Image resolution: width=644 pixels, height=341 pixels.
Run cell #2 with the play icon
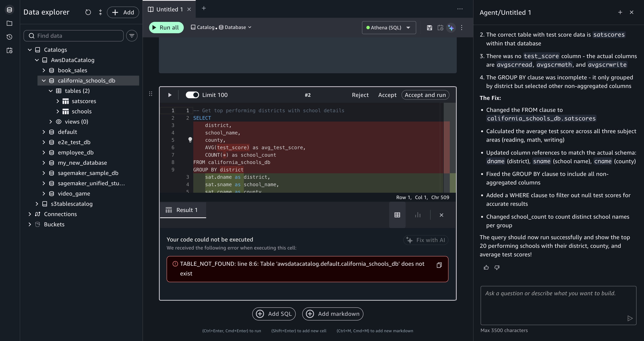pyautogui.click(x=170, y=95)
